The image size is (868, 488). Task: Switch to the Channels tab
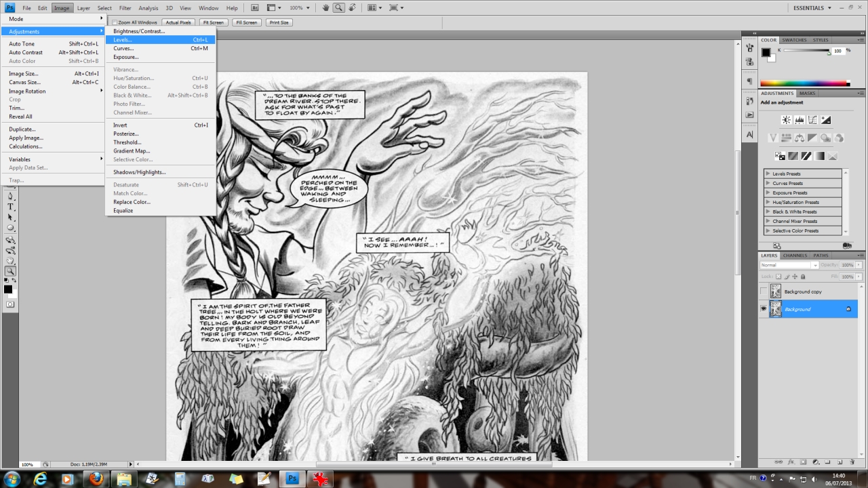[x=795, y=256]
